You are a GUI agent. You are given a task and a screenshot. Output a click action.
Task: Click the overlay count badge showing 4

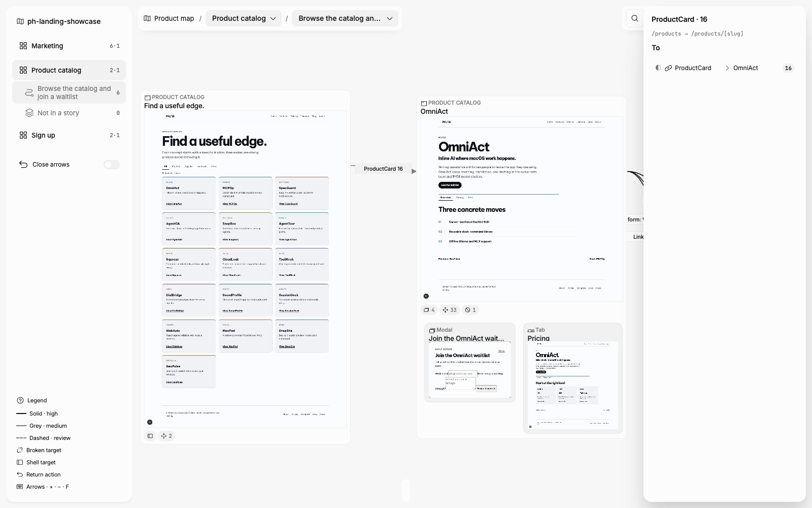click(429, 310)
